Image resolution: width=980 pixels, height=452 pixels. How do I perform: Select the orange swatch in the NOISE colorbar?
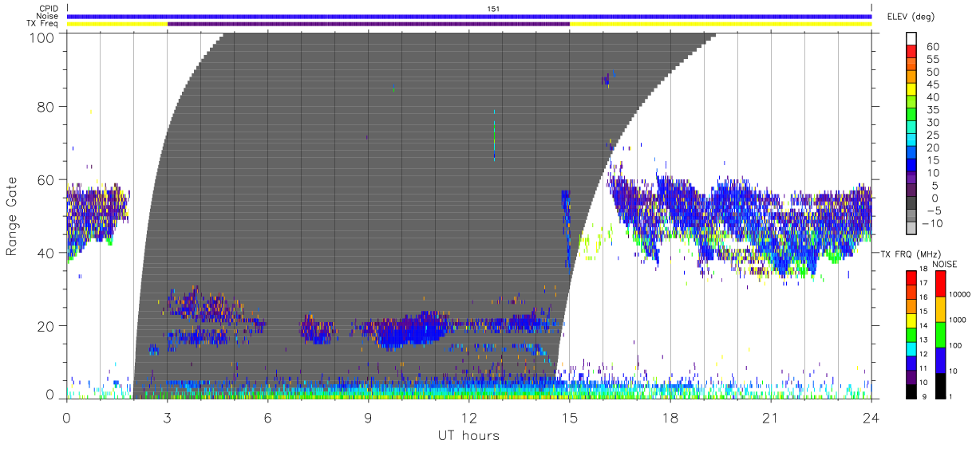(x=939, y=309)
